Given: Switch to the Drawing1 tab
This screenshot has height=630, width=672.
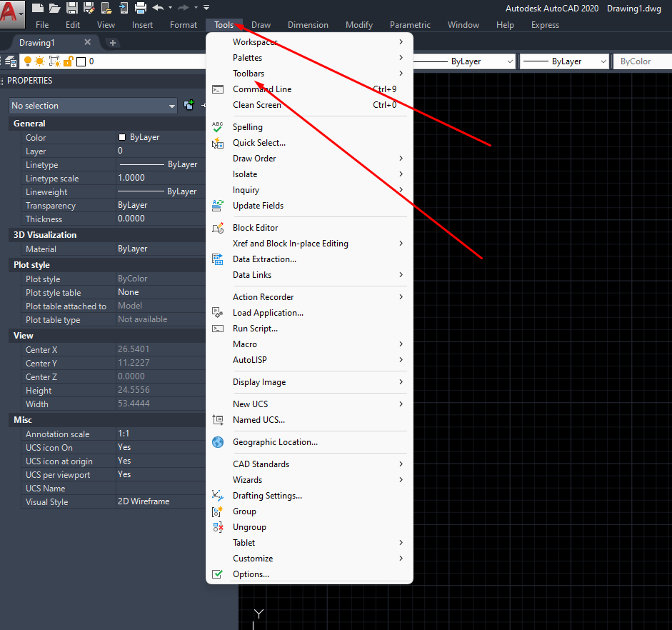Looking at the screenshot, I should (x=37, y=43).
